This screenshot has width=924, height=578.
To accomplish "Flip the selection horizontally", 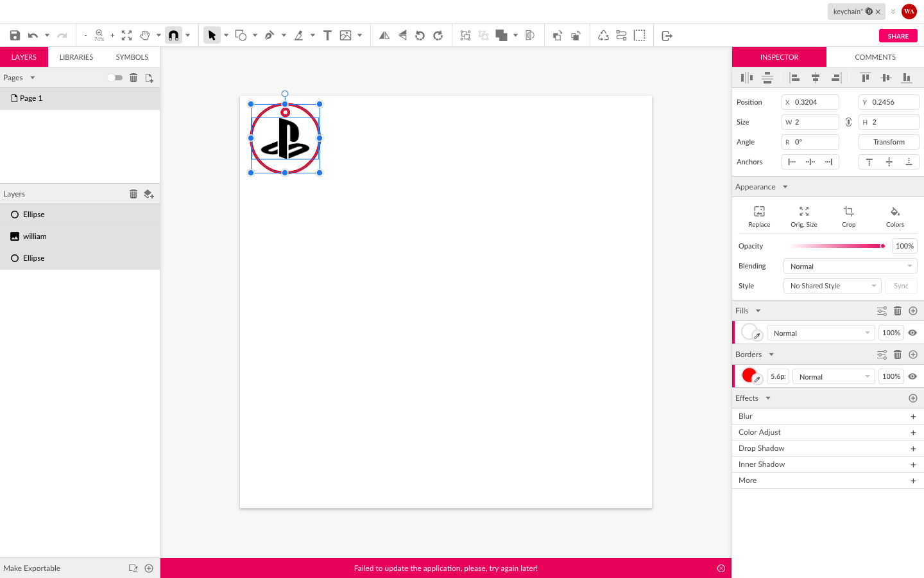I will (x=384, y=35).
